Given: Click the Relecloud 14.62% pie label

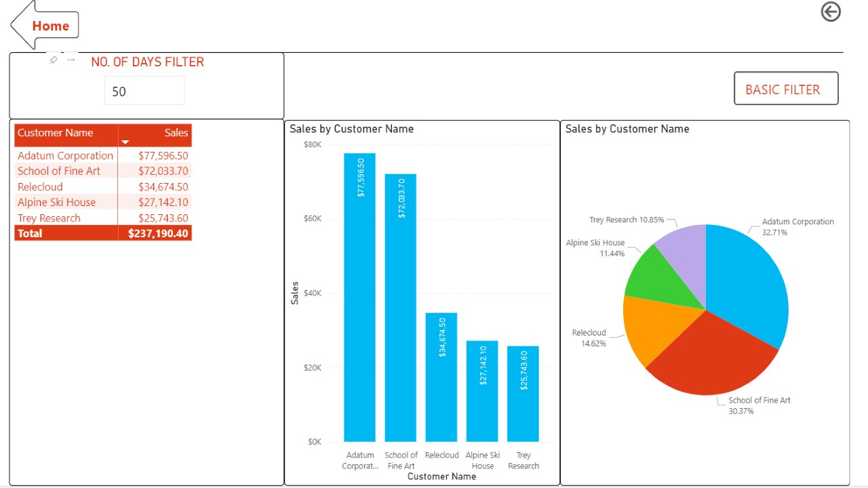Looking at the screenshot, I should point(589,338).
